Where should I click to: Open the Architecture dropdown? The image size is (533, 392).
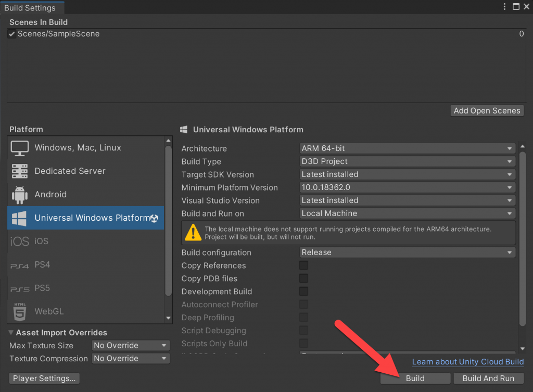407,148
